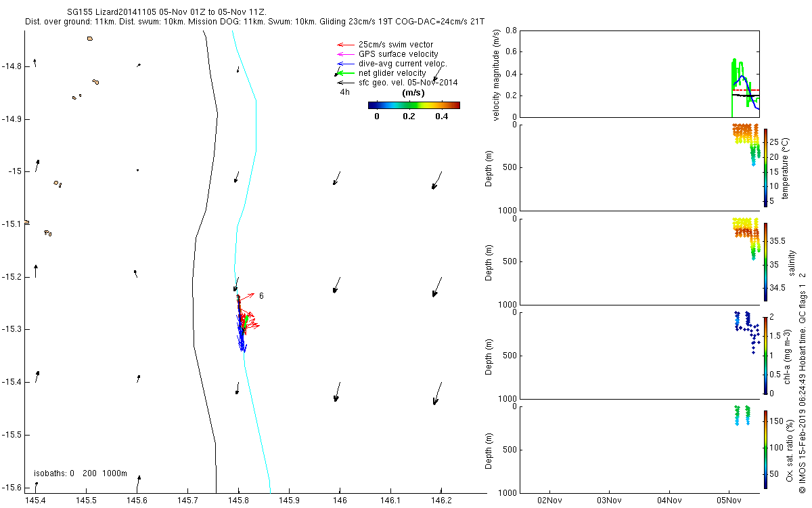Click the 'Depth (m)' label of the salinity panel

(490, 261)
